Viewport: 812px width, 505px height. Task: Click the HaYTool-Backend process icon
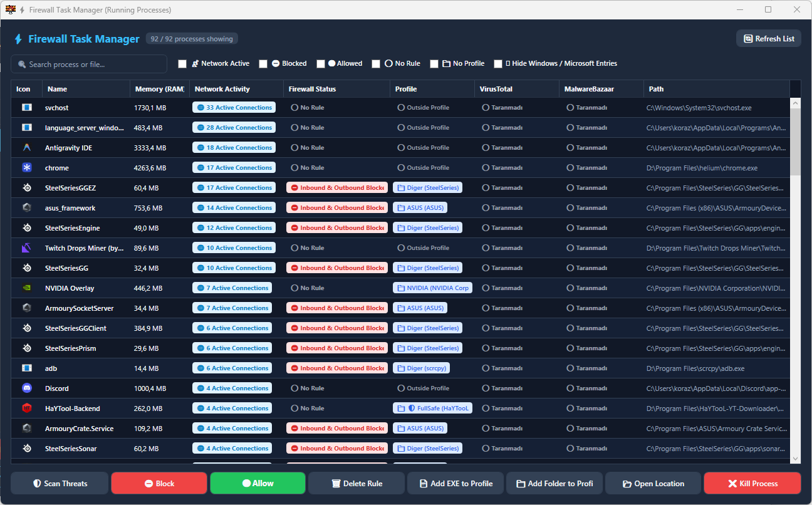(27, 409)
